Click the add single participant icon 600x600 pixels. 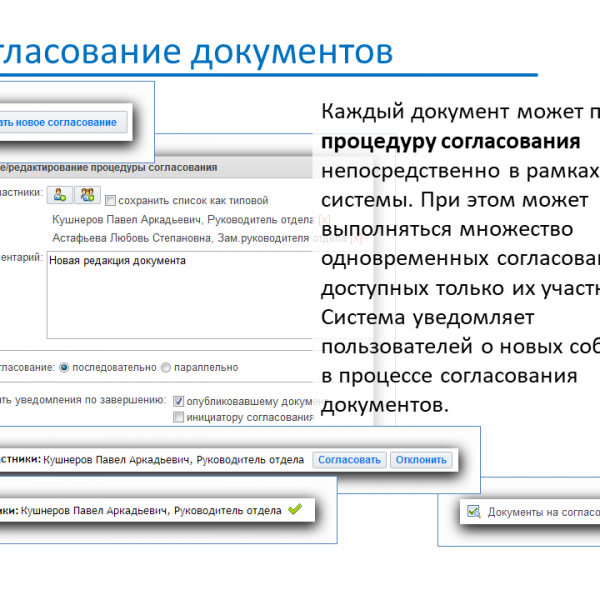pyautogui.click(x=60, y=195)
